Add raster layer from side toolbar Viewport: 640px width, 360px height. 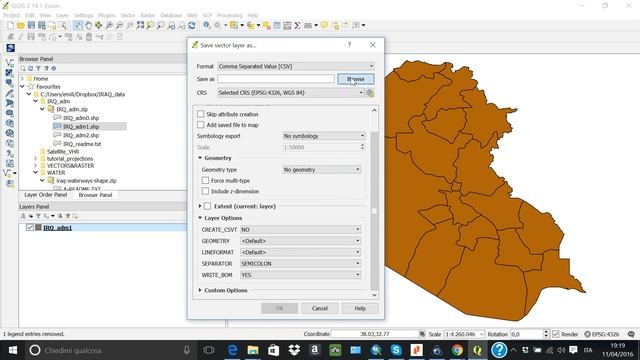10,73
